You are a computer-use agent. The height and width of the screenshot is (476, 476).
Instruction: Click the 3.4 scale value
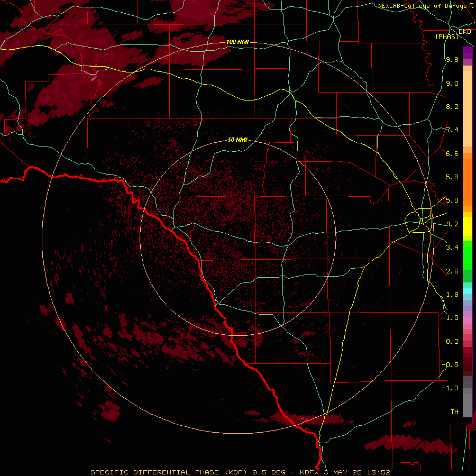(x=452, y=248)
